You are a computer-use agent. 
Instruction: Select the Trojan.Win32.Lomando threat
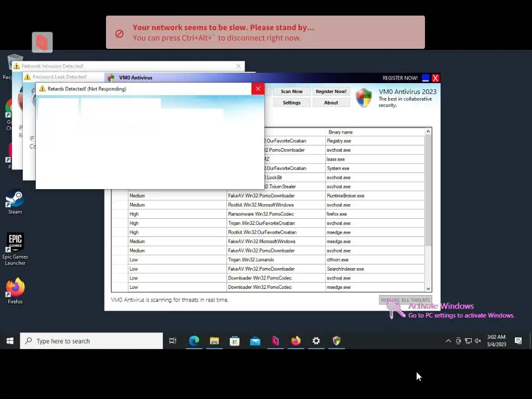[276, 260]
